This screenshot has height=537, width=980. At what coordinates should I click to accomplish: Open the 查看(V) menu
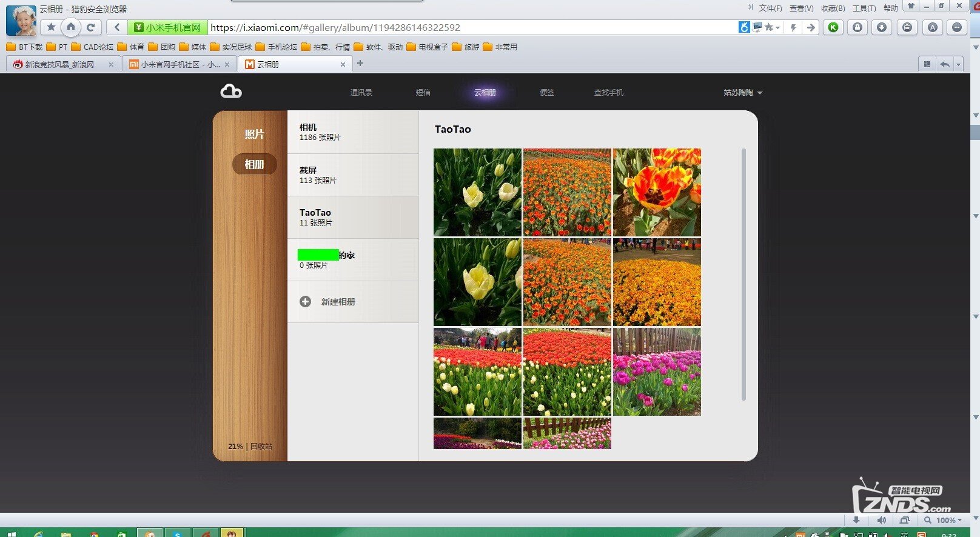[x=801, y=8]
